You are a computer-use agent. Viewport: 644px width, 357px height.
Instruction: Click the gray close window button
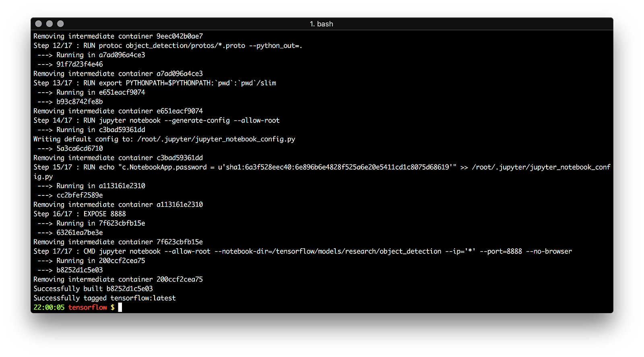click(39, 24)
